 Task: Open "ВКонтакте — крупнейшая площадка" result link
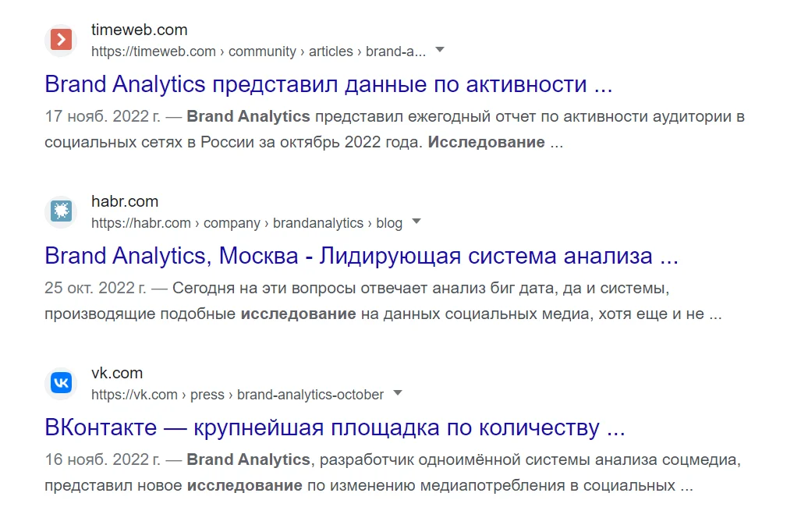(x=335, y=427)
